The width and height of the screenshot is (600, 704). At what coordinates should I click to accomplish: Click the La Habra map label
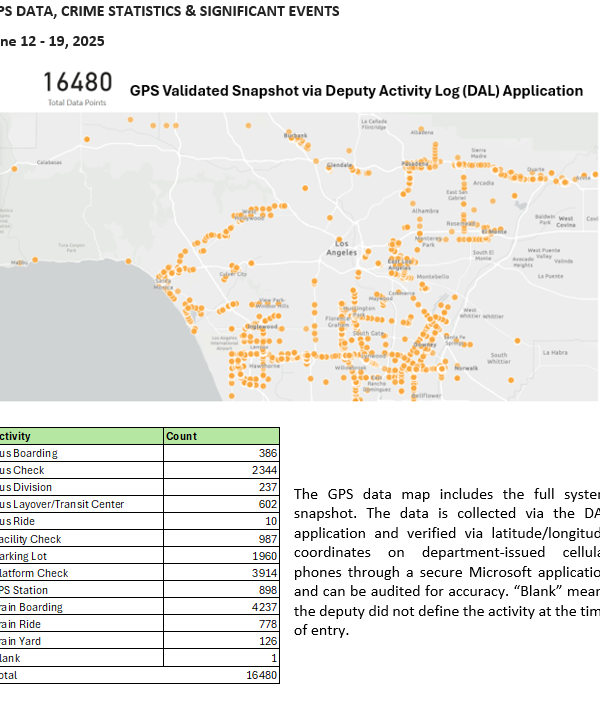555,352
